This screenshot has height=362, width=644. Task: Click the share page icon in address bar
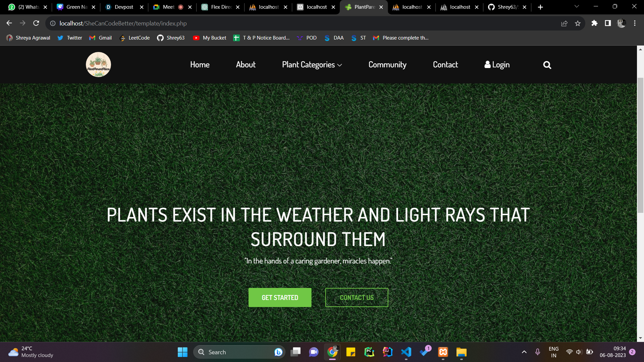point(564,23)
